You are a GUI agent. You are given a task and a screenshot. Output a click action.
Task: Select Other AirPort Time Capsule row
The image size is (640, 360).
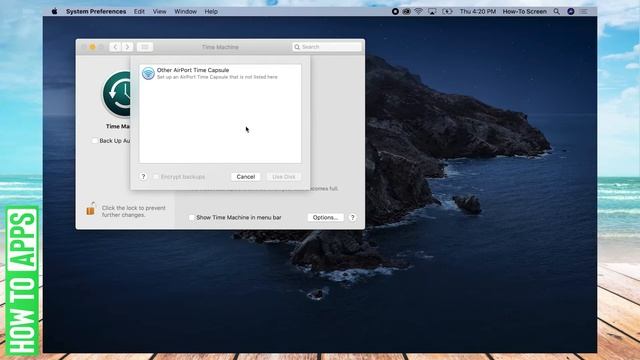[x=220, y=73]
